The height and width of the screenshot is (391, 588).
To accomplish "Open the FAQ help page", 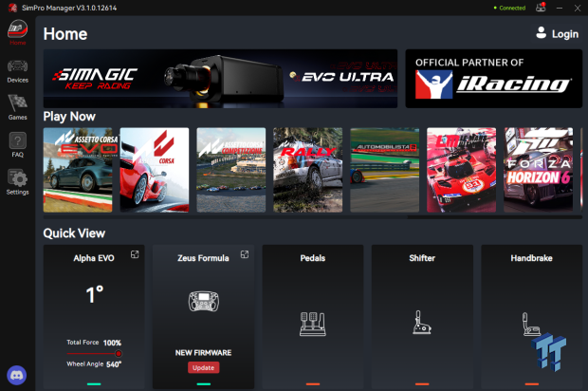I will tap(18, 145).
